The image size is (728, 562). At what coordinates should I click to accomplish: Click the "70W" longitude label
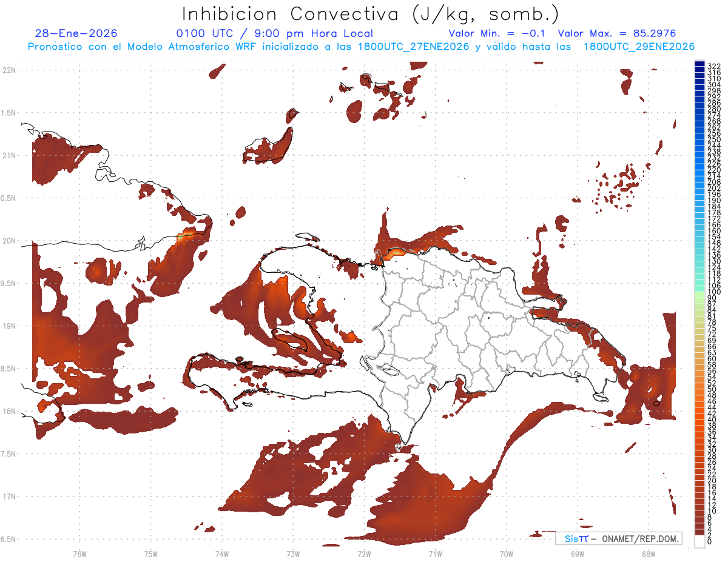click(506, 554)
